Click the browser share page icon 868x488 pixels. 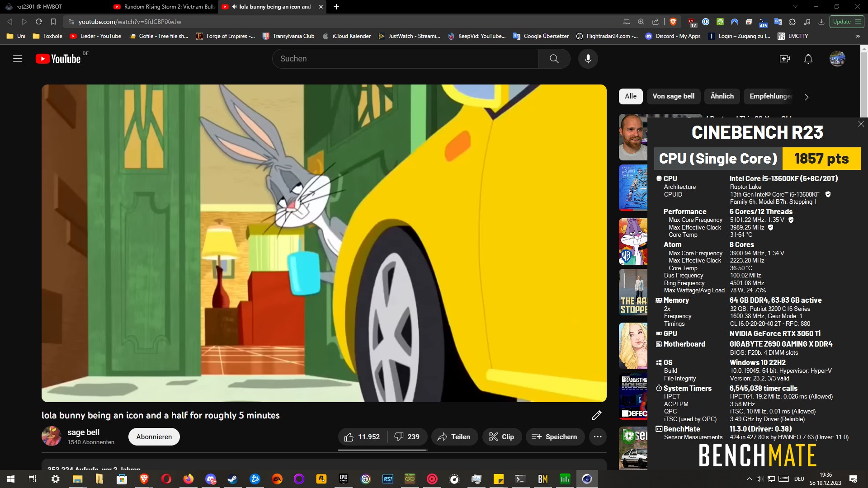coord(656,22)
